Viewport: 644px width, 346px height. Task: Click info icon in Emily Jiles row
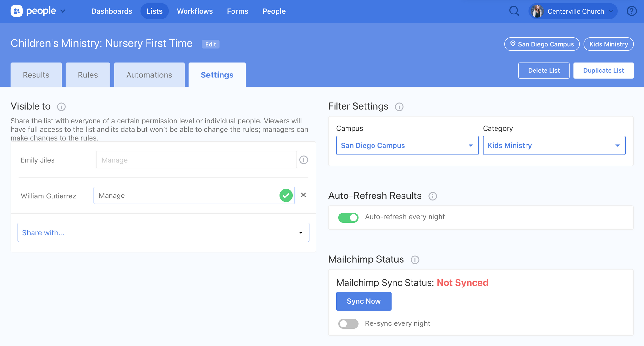[303, 160]
